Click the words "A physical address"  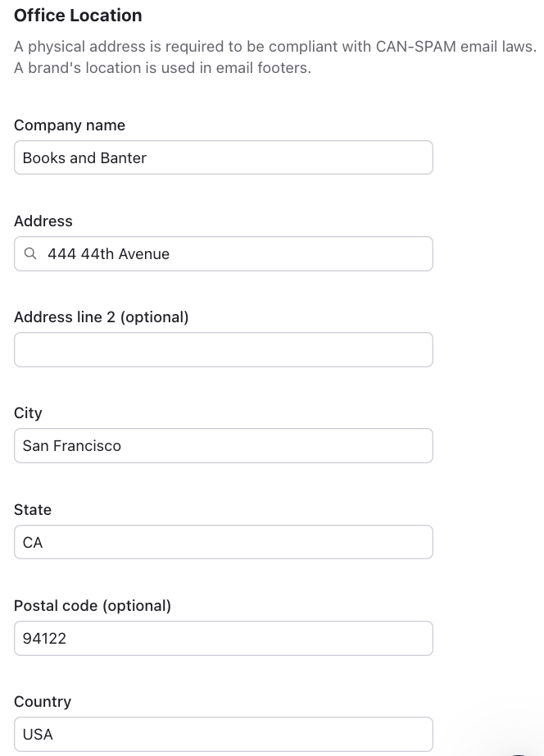coord(71,47)
